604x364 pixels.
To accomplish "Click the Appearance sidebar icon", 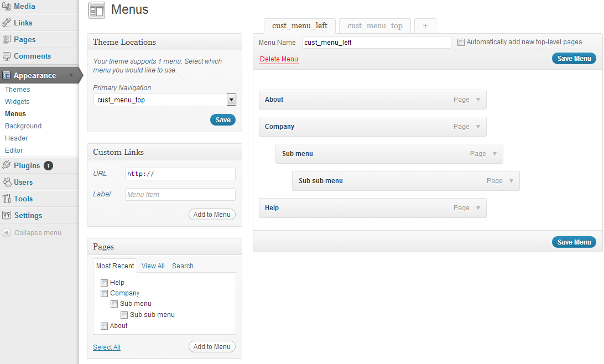I will pos(6,75).
